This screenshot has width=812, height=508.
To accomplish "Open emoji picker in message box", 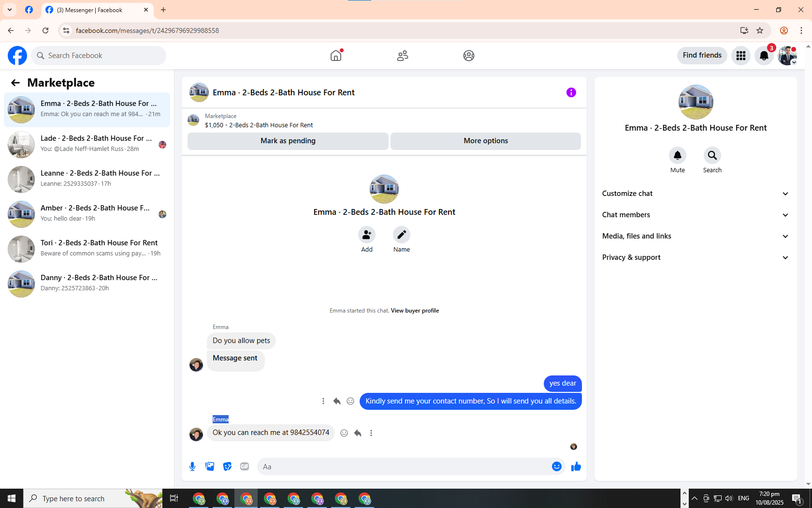I will [557, 466].
